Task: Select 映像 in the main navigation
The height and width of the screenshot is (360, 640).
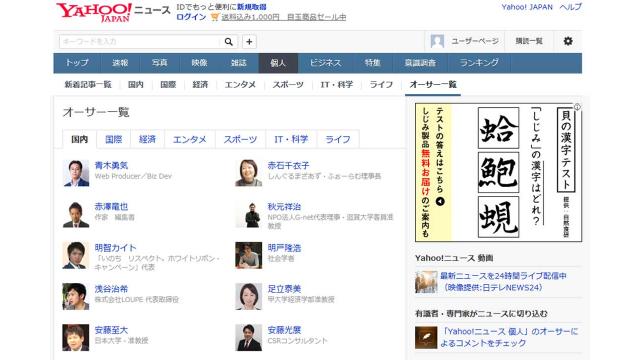Action: [x=199, y=63]
